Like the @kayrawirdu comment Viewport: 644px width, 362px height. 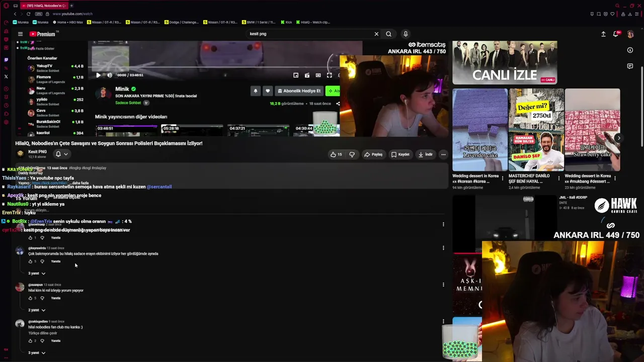[30, 261]
